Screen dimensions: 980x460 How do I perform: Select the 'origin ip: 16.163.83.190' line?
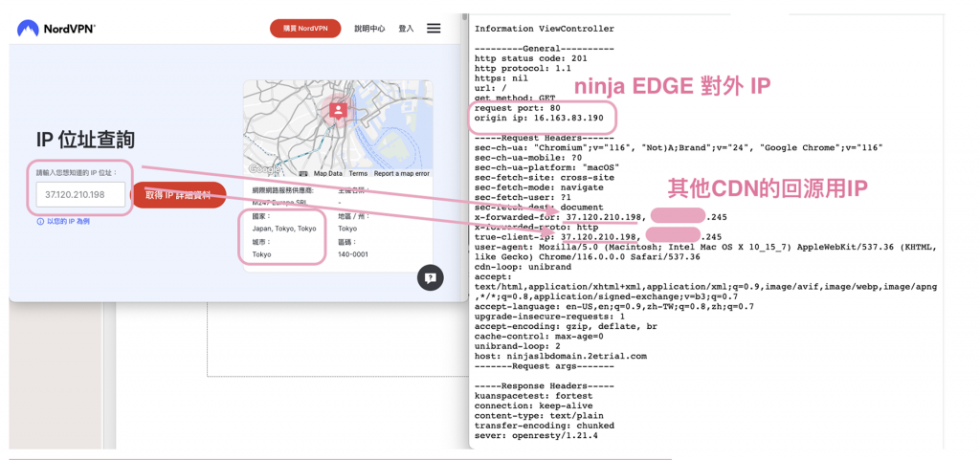click(x=539, y=118)
